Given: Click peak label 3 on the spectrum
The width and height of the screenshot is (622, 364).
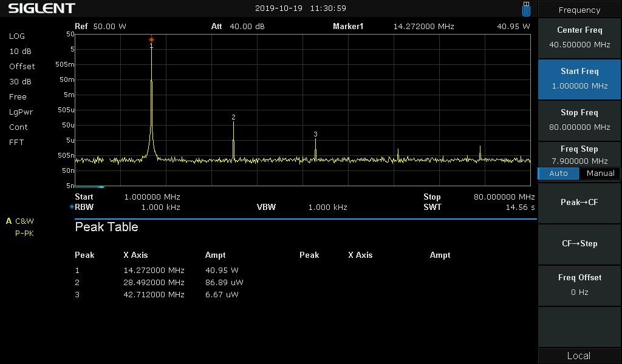Looking at the screenshot, I should click(x=315, y=134).
